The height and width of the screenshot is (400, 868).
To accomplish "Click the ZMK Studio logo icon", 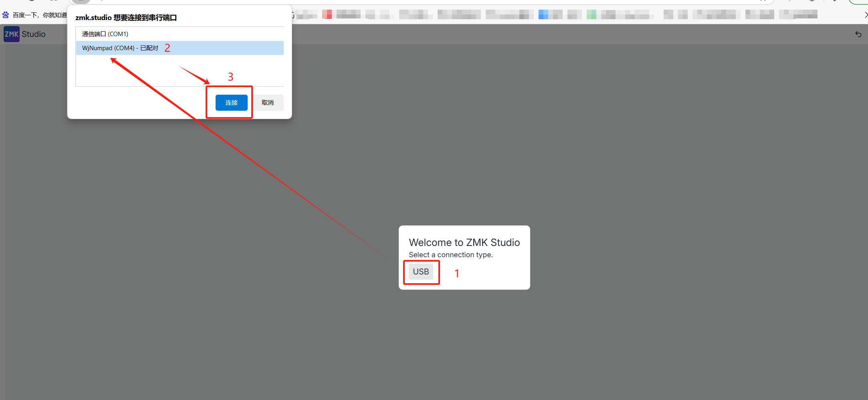I will [12, 34].
